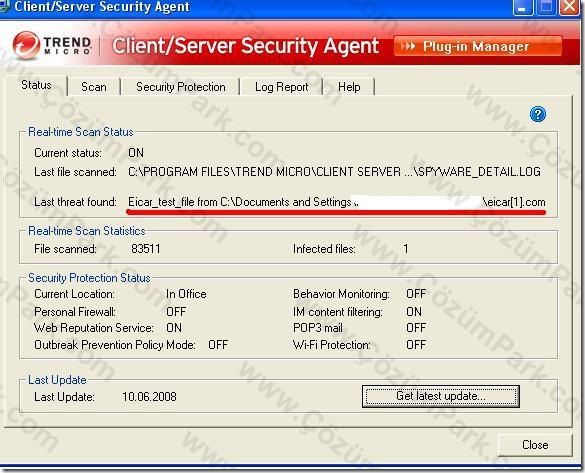Click POP3 mail OFF value
The height and width of the screenshot is (473, 585).
pos(416,328)
